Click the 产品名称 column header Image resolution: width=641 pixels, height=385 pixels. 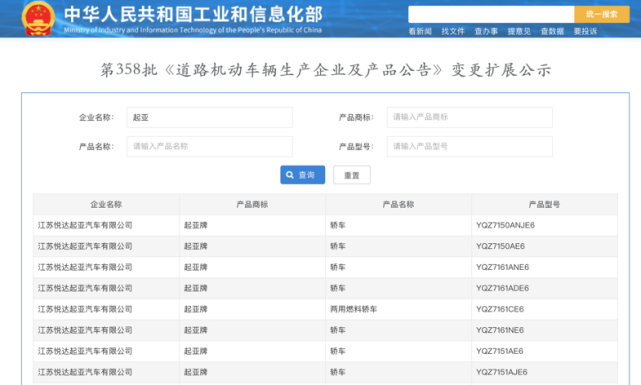pyautogui.click(x=399, y=204)
